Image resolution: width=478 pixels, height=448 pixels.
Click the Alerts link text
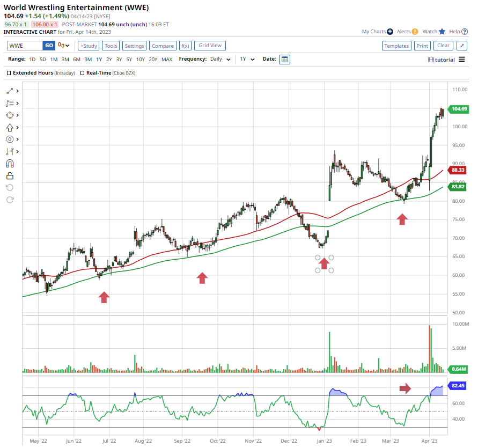click(403, 32)
